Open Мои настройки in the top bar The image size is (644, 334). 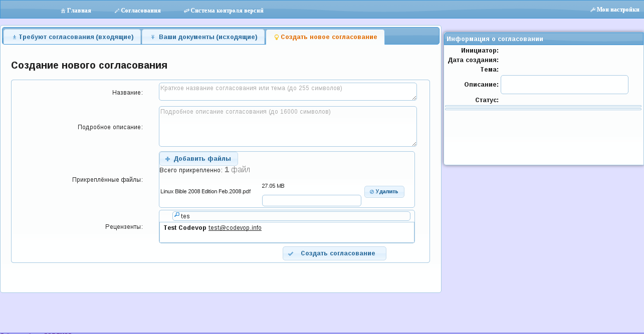point(614,10)
